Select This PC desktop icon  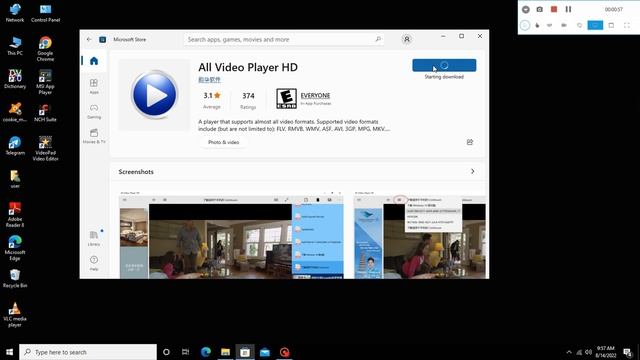point(15,46)
